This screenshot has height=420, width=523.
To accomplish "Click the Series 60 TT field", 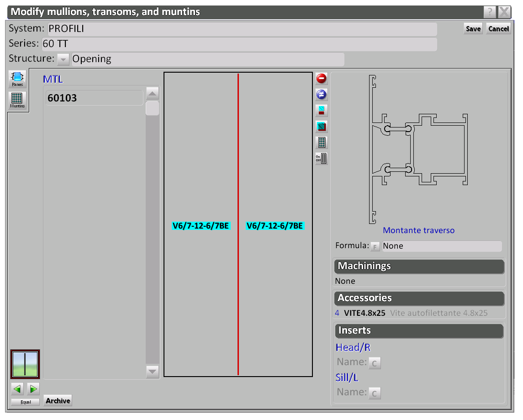I will (x=239, y=44).
